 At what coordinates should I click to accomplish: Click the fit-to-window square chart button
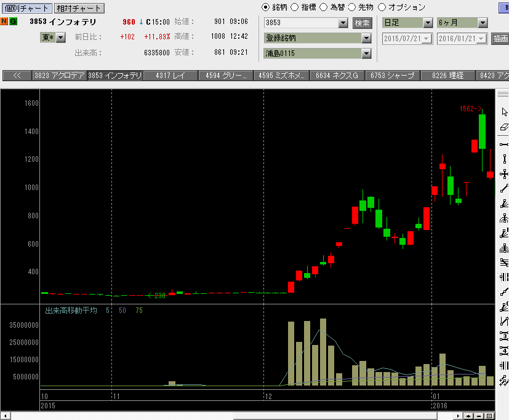coord(489,416)
